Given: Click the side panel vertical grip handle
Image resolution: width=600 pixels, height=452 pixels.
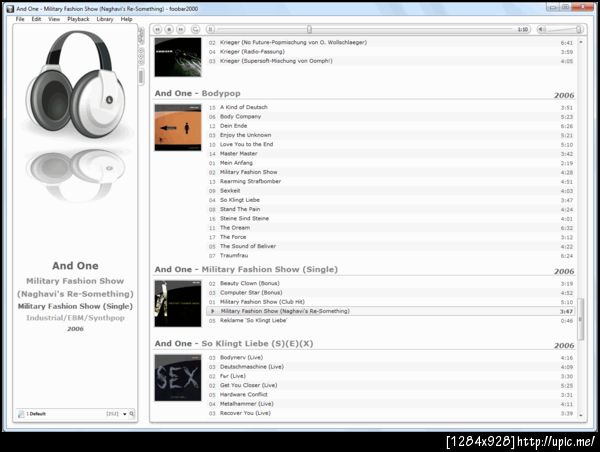Looking at the screenshot, I should (141, 76).
